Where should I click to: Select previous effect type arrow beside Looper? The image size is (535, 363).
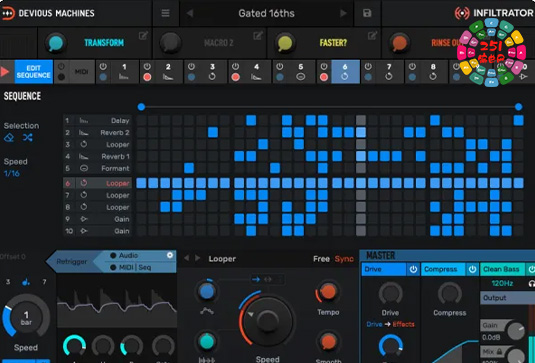[186, 258]
